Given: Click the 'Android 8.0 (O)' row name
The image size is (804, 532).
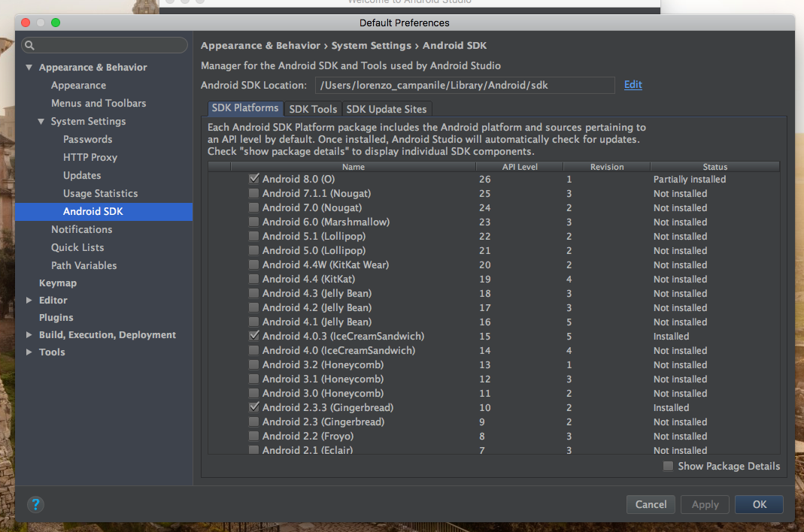Looking at the screenshot, I should [x=299, y=179].
